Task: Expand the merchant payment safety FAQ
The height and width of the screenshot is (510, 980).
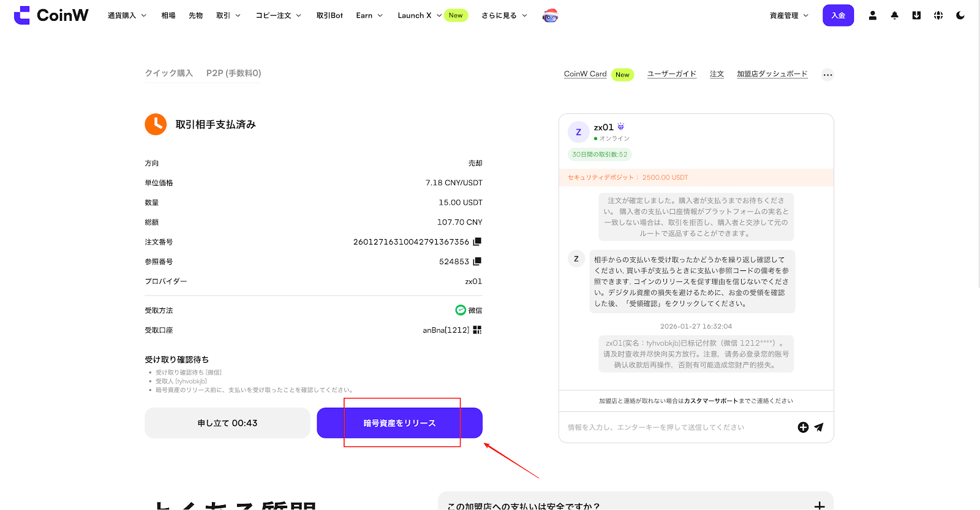Action: pyautogui.click(x=819, y=505)
